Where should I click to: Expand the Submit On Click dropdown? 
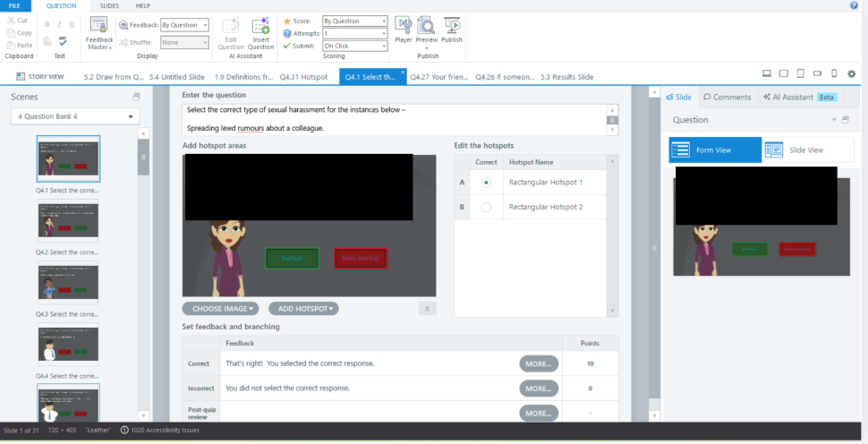pyautogui.click(x=354, y=46)
